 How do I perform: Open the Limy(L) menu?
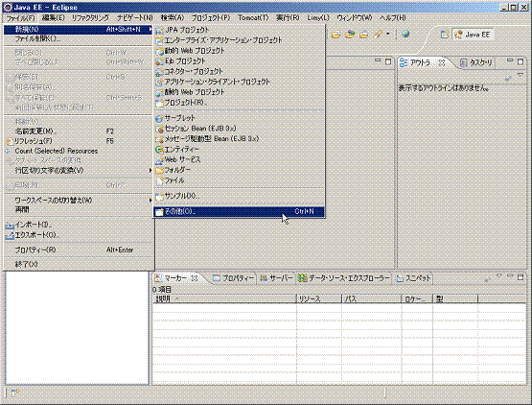tap(318, 18)
